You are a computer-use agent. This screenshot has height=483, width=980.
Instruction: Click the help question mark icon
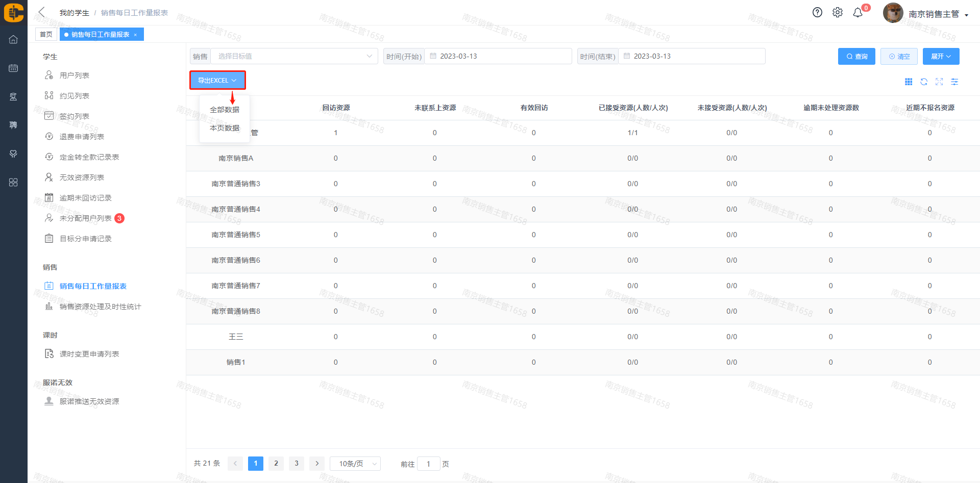click(x=817, y=13)
